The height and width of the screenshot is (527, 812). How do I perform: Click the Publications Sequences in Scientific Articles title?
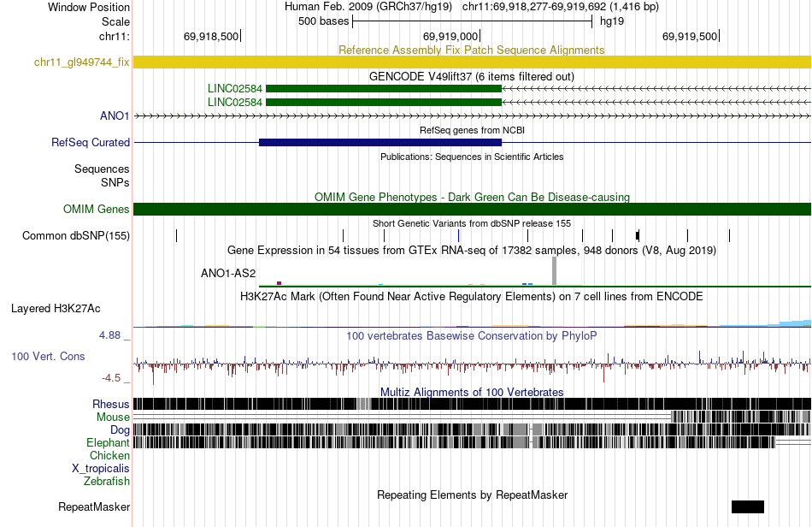[x=472, y=157]
